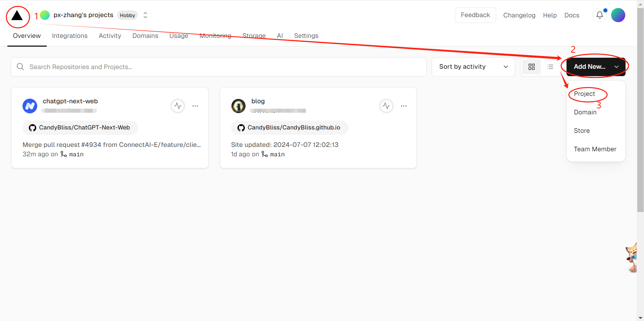Click the search magnifier icon
644x321 pixels.
tap(20, 67)
